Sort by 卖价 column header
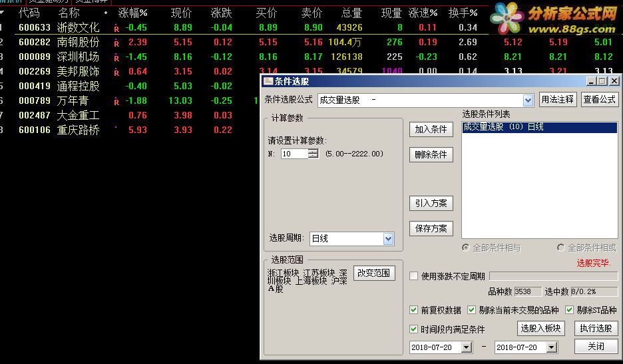Screen dimensions: 623x364 click(x=312, y=13)
